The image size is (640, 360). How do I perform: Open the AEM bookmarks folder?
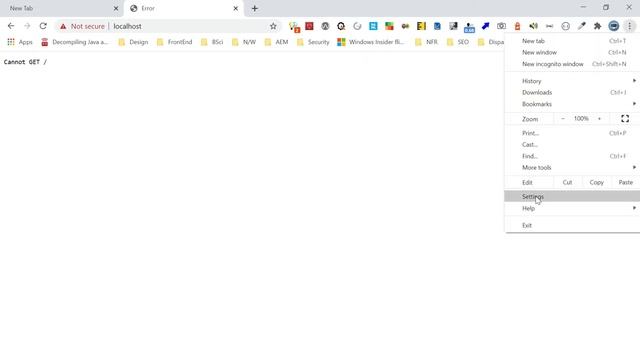click(276, 42)
